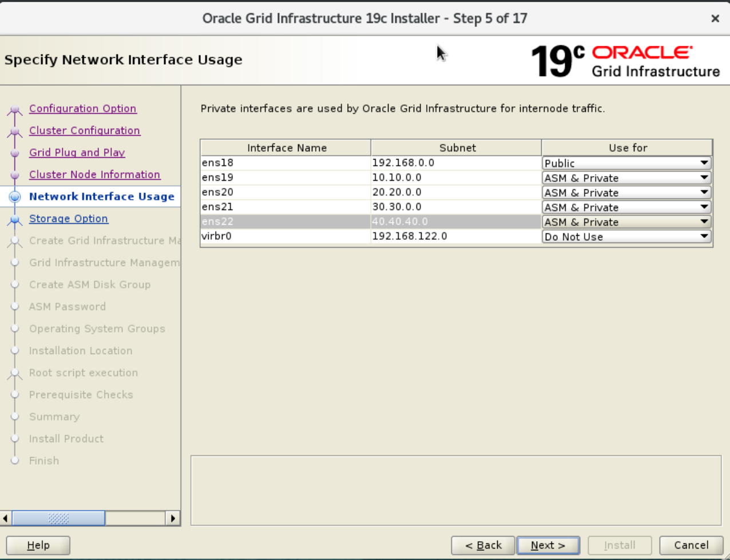Click the 10.10.0.0 subnet cell
The height and width of the screenshot is (560, 730).
[456, 178]
